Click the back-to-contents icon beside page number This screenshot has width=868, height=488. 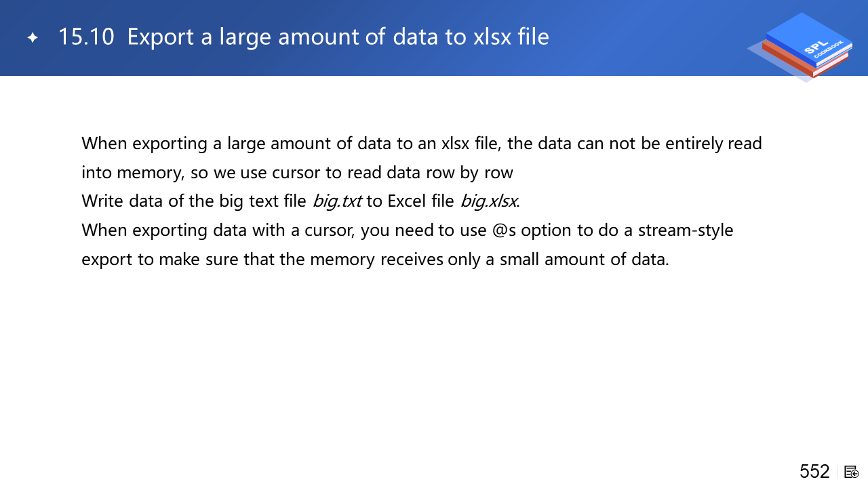point(852,472)
